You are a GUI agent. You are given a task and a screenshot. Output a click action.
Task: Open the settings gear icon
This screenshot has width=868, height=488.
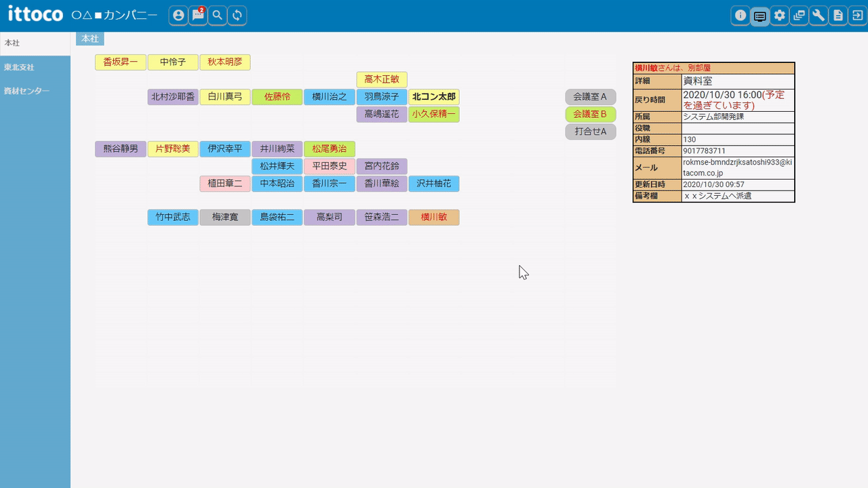point(780,16)
